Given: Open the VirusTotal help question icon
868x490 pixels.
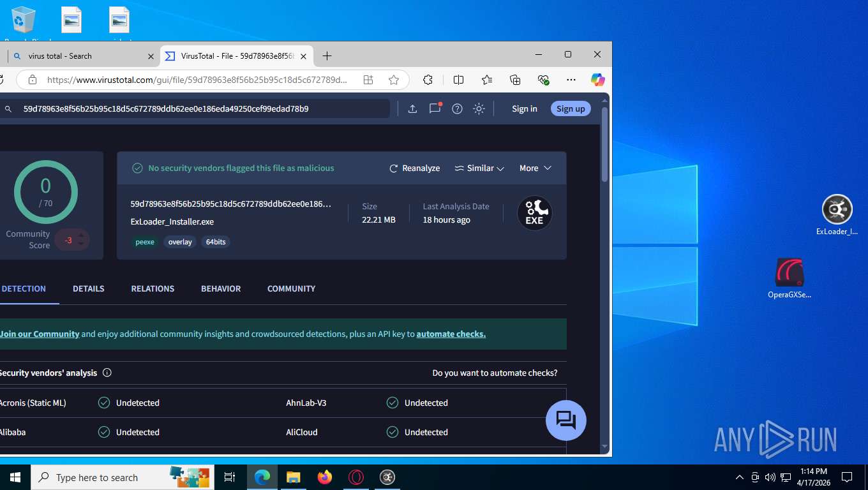Looking at the screenshot, I should coord(457,109).
